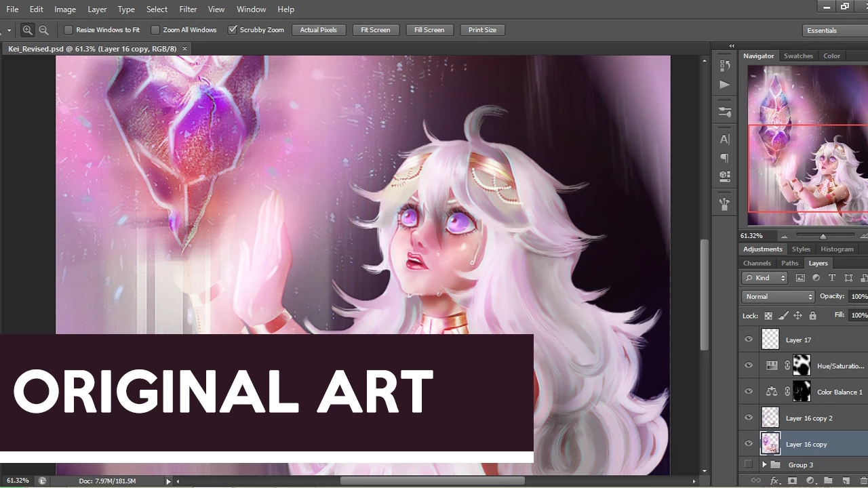The height and width of the screenshot is (488, 868).
Task: Click status bar preview icon next to zoom
Action: (42, 481)
